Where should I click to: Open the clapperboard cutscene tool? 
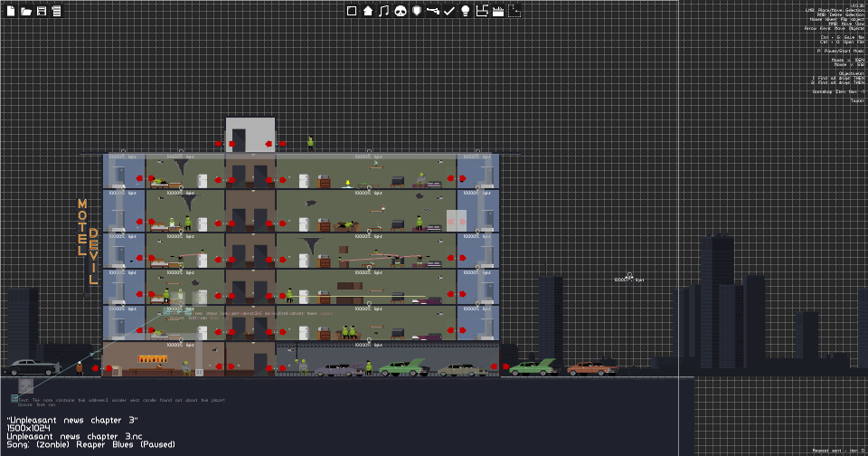pyautogui.click(x=498, y=11)
